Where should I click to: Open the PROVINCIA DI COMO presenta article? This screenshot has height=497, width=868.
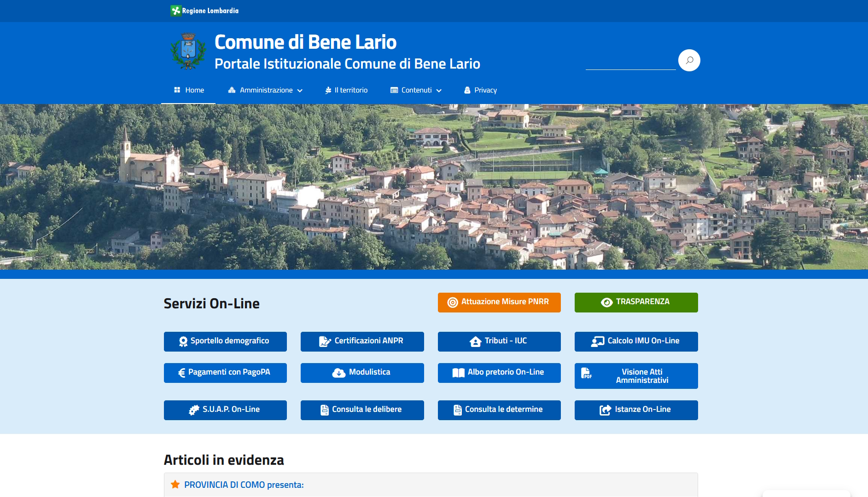[x=244, y=485]
